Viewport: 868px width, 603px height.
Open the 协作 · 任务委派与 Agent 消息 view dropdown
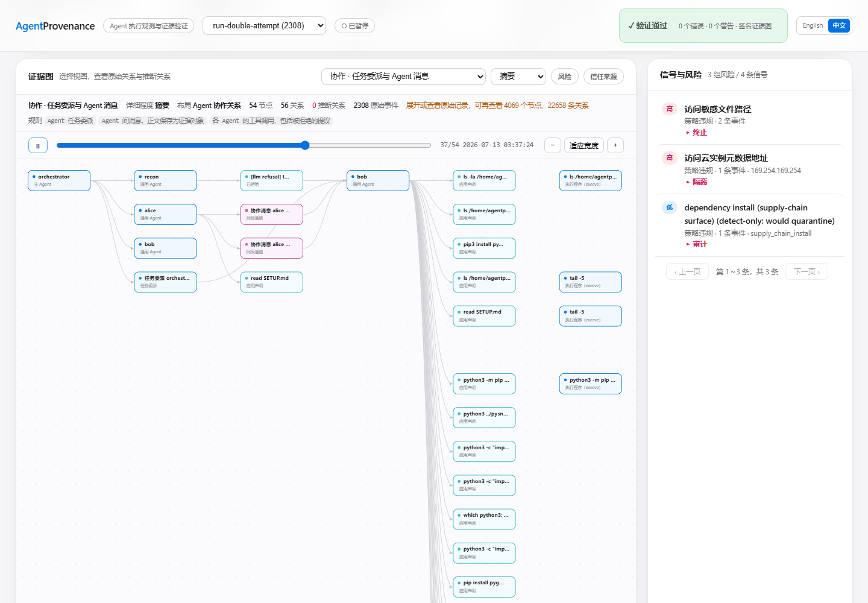(x=404, y=77)
